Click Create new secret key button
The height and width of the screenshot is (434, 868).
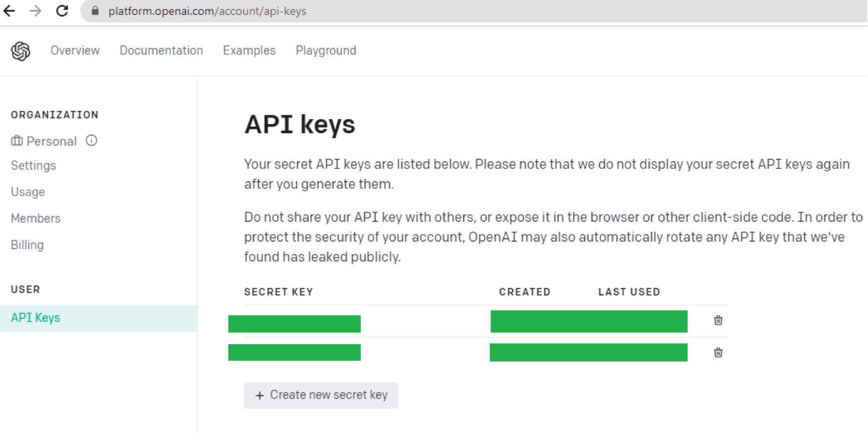321,395
